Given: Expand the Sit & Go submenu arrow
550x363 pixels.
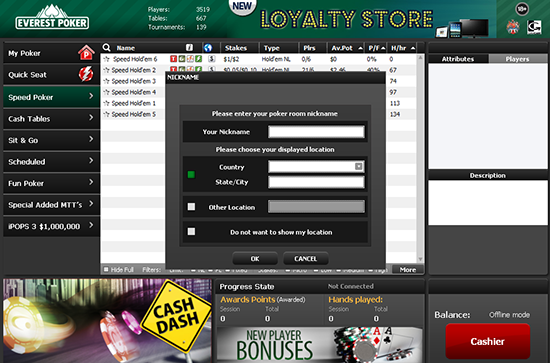Looking at the screenshot, I should pyautogui.click(x=91, y=139).
